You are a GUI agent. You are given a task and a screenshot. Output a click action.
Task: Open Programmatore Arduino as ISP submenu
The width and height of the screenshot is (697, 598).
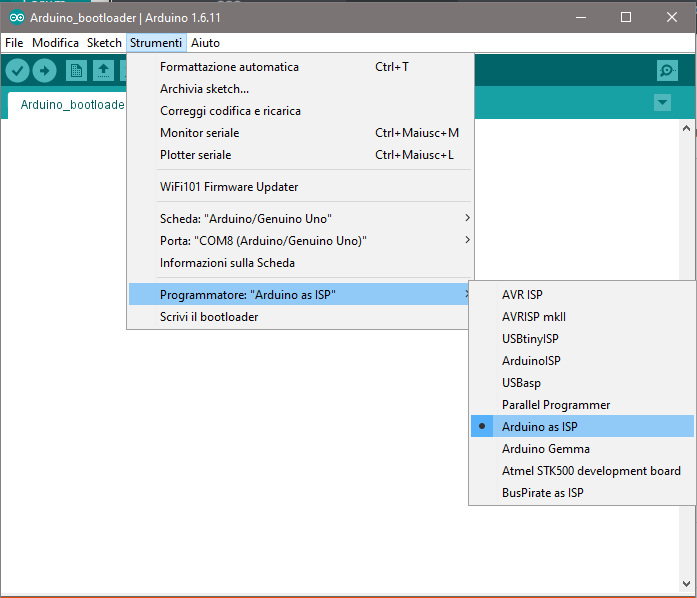pos(299,294)
